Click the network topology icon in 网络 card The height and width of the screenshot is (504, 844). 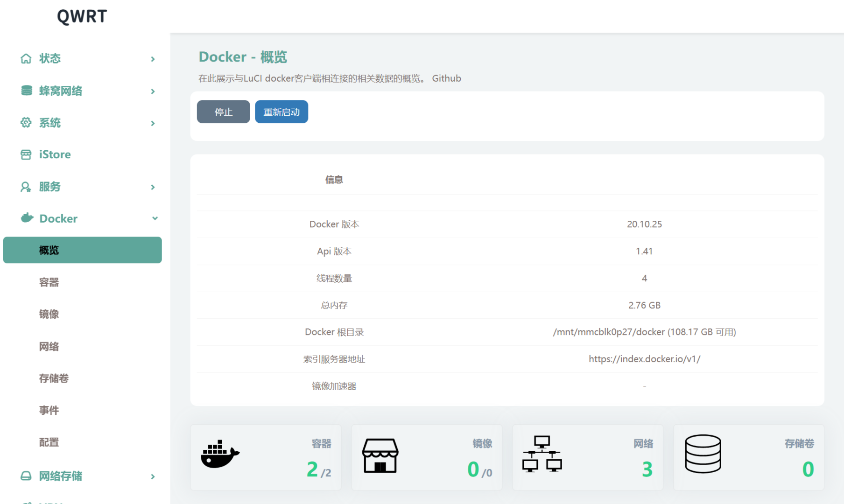pos(542,454)
